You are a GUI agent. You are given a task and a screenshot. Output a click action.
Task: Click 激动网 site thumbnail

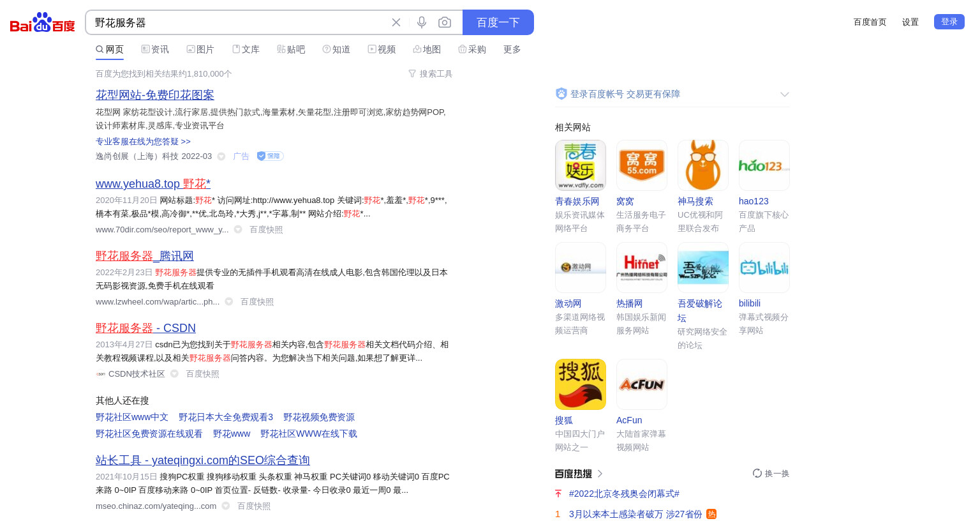tap(581, 268)
